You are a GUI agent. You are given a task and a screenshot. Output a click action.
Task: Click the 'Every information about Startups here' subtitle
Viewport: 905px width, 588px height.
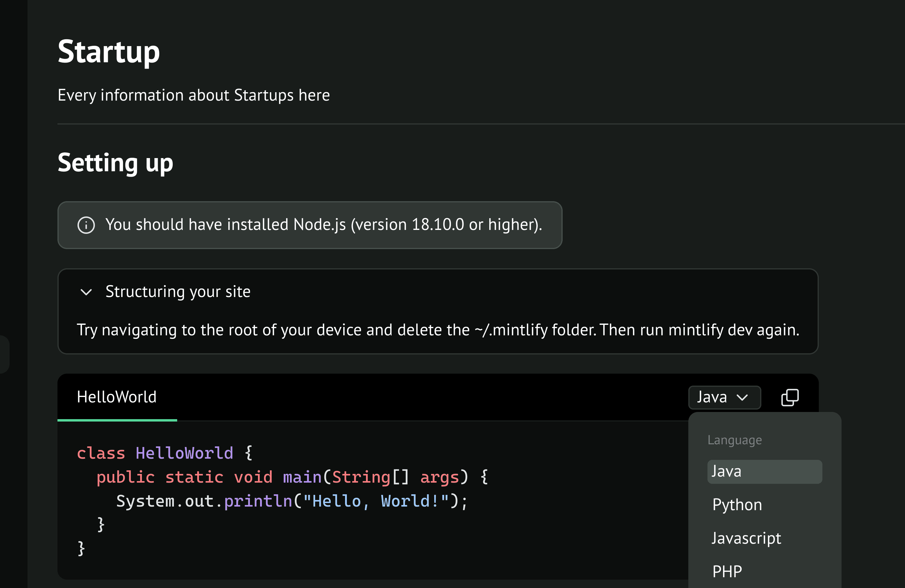tap(194, 95)
